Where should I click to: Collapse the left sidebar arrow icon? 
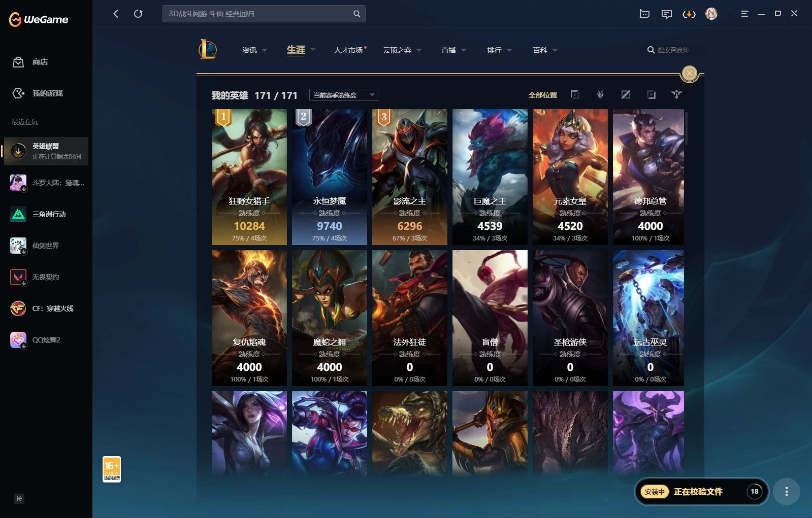coord(19,499)
